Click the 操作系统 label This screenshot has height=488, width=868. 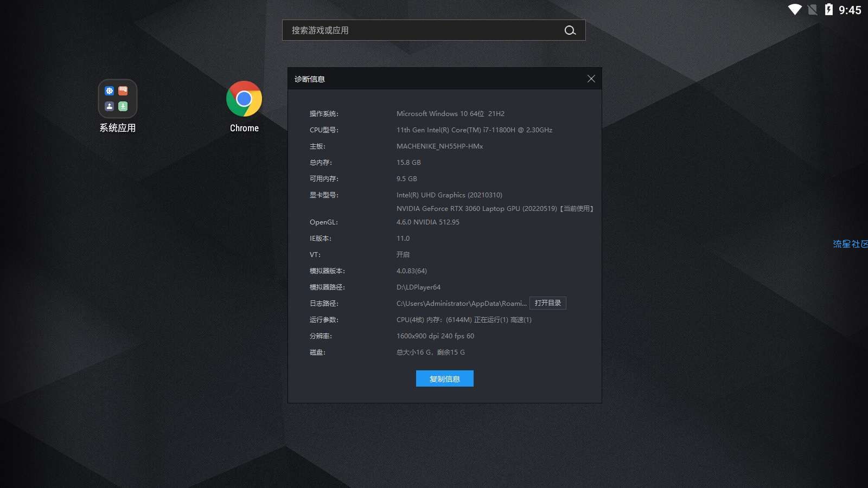coord(324,114)
